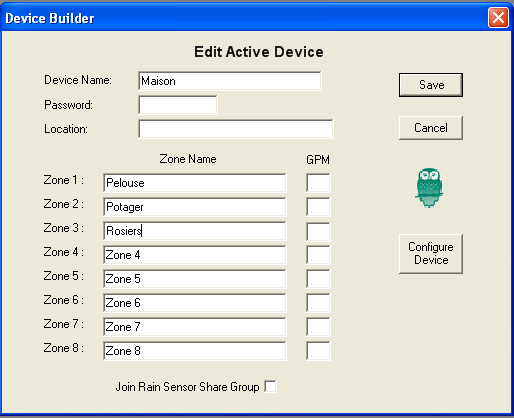The image size is (514, 418).
Task: Focus the Password input field
Action: (x=178, y=105)
